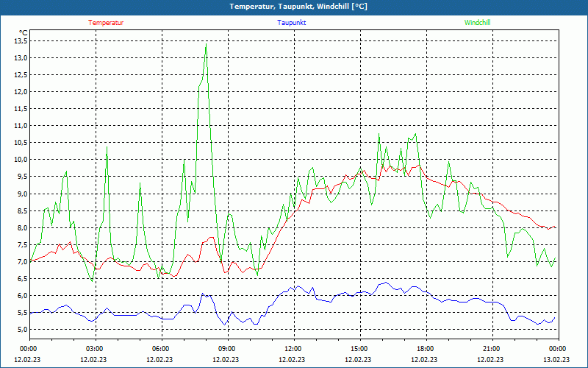This screenshot has height=368, width=588.
Task: Click the 11,0 y-axis value
Action: [x=21, y=126]
